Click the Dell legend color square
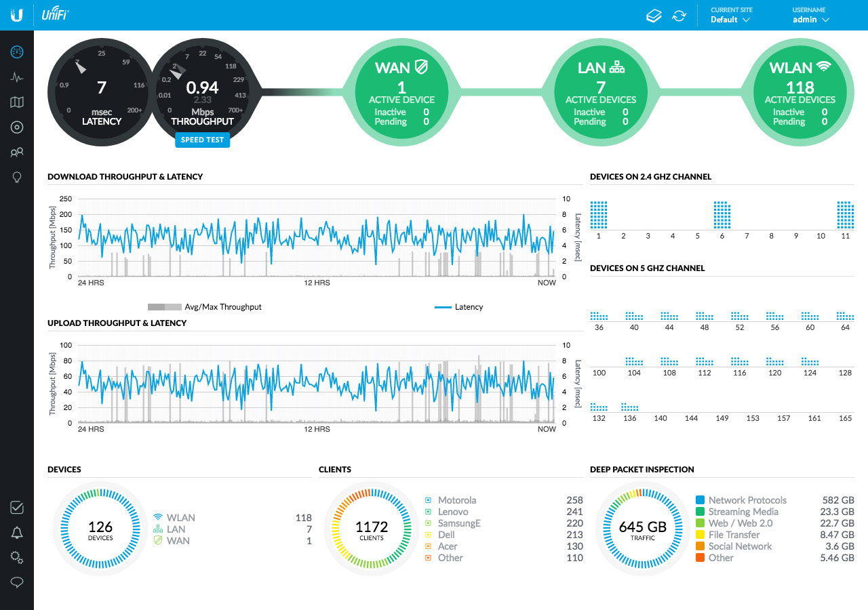 (429, 535)
